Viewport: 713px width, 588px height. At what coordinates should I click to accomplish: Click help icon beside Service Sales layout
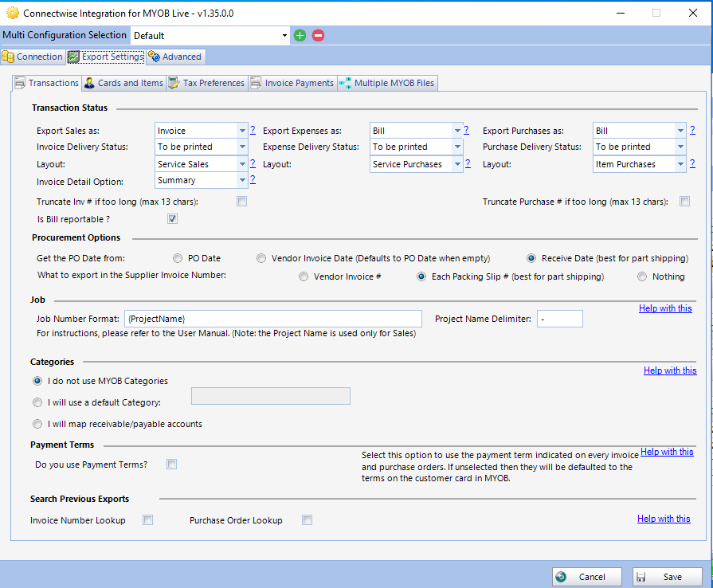(253, 163)
